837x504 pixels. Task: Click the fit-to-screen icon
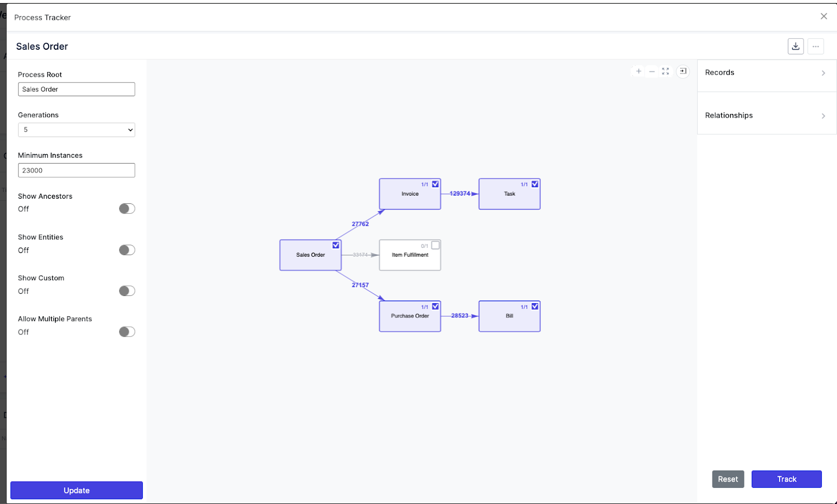pos(665,71)
